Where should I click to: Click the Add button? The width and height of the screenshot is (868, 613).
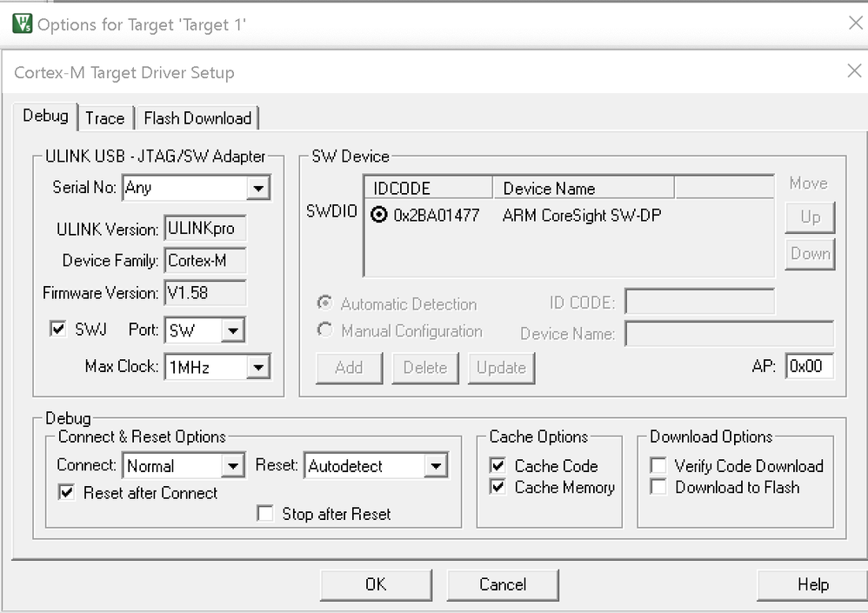(349, 368)
